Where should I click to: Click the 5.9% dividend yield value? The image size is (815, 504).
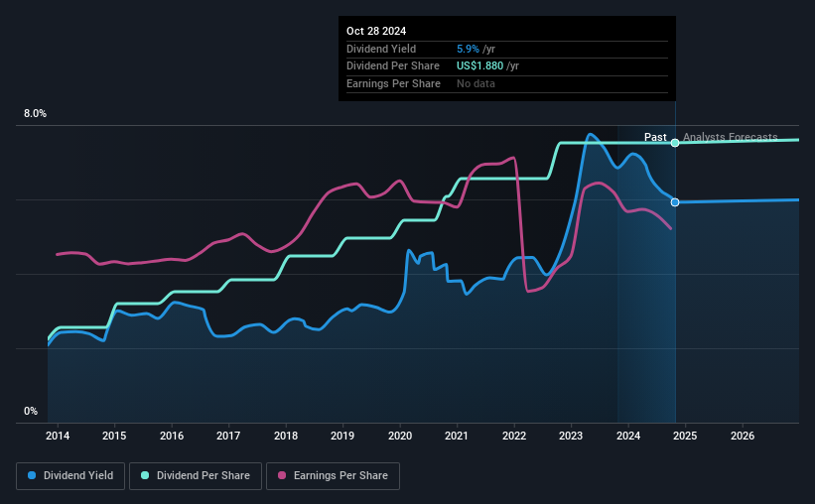click(x=468, y=49)
